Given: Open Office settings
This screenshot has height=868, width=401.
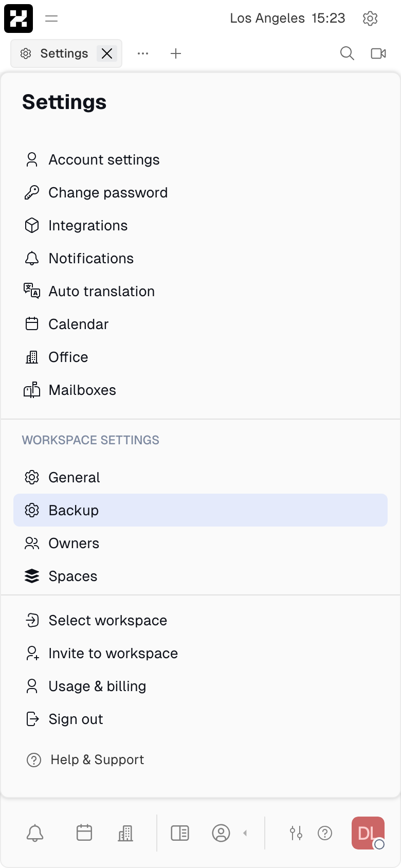Looking at the screenshot, I should click(200, 357).
